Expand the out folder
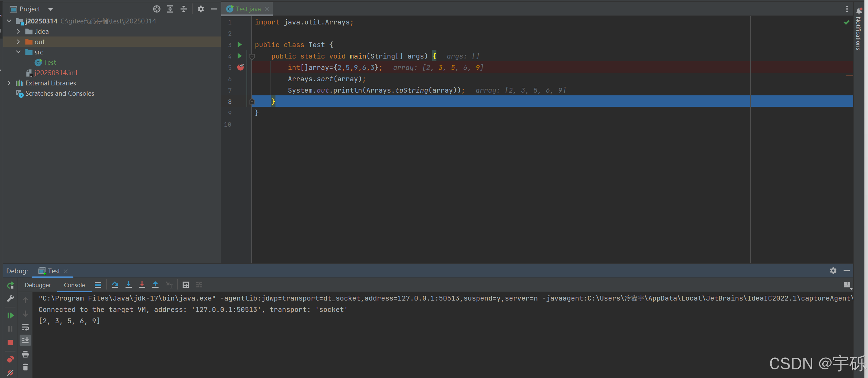Screen dimensions: 868x378 pyautogui.click(x=18, y=42)
